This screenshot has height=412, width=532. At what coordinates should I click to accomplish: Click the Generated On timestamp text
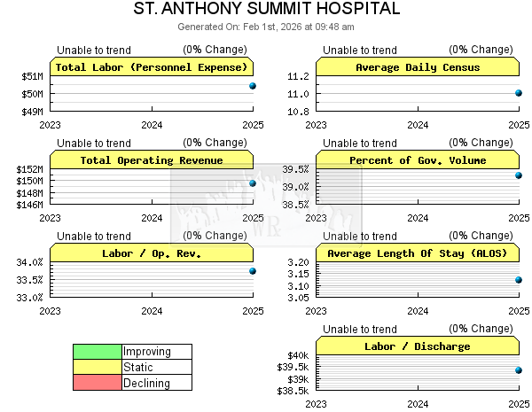[266, 27]
